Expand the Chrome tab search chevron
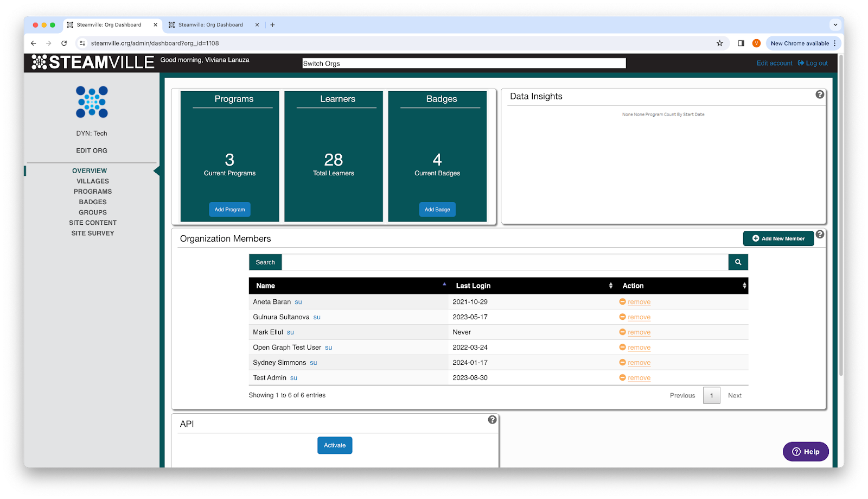The height and width of the screenshot is (499, 868). pos(835,25)
